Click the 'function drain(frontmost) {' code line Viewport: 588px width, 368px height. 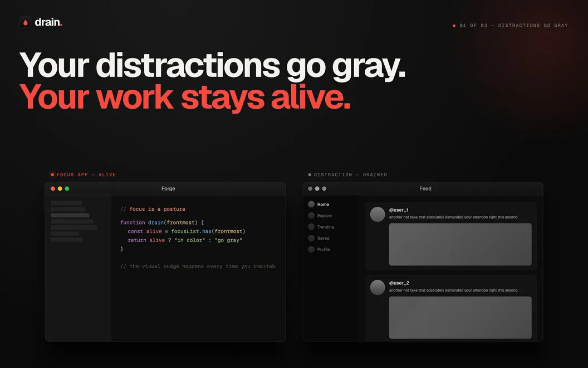tap(162, 222)
